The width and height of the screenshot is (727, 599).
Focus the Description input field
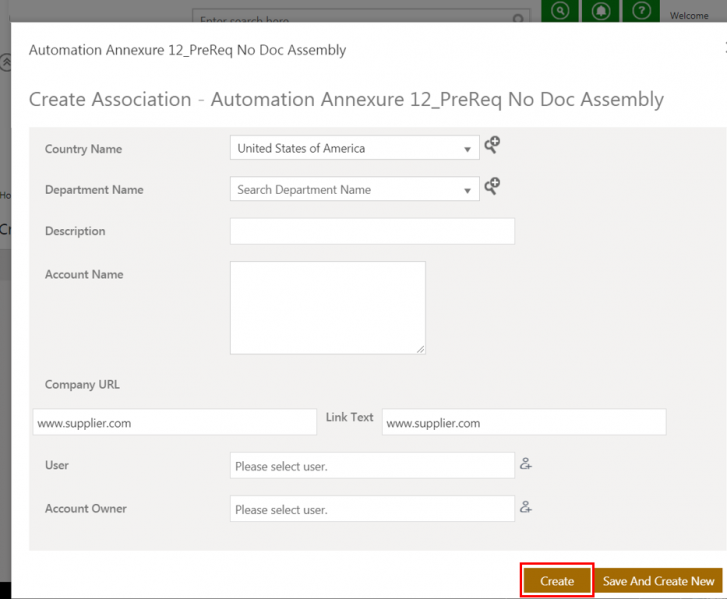(x=372, y=231)
